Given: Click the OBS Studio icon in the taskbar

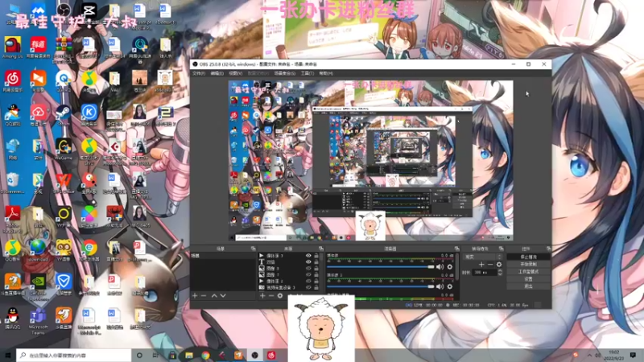Looking at the screenshot, I should click(x=254, y=356).
